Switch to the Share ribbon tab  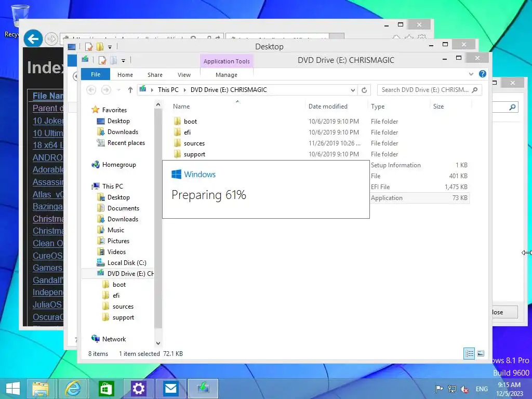click(155, 75)
